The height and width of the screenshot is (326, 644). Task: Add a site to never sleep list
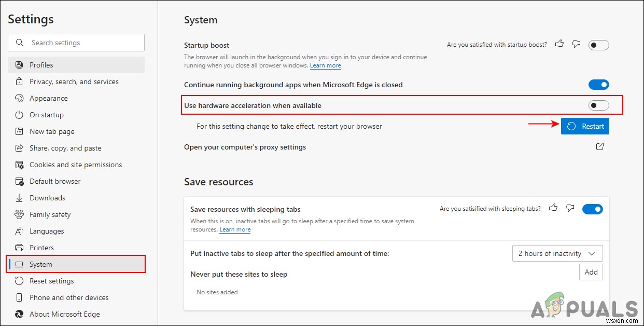tap(591, 272)
